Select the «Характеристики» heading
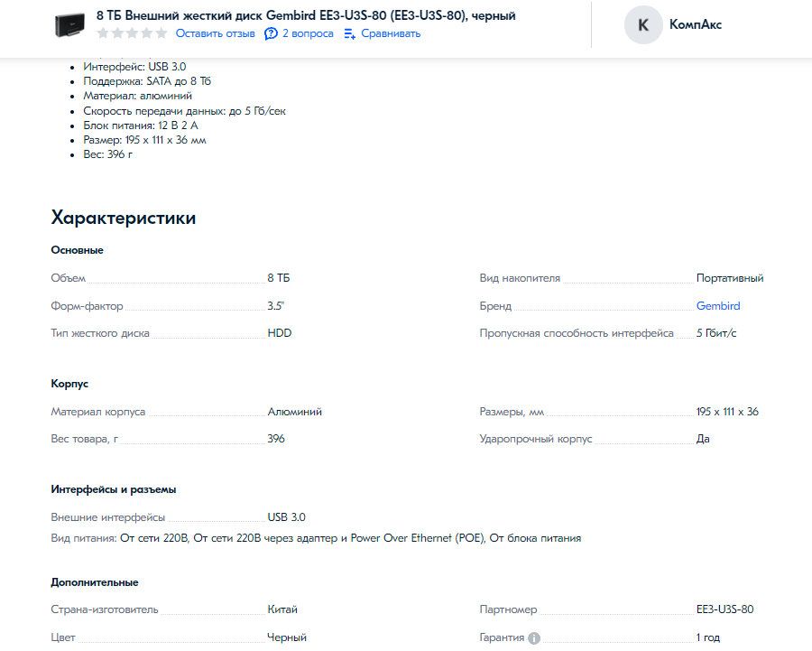This screenshot has width=812, height=651. pos(124,218)
